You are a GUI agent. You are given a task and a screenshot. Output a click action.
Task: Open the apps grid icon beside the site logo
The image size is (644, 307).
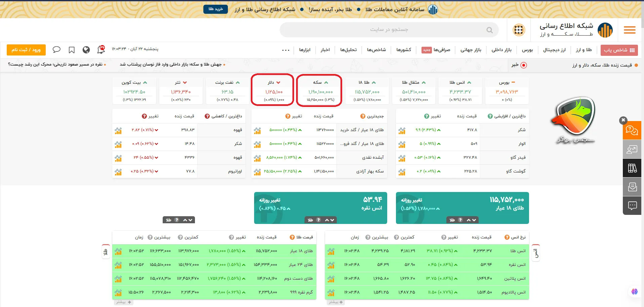(519, 30)
